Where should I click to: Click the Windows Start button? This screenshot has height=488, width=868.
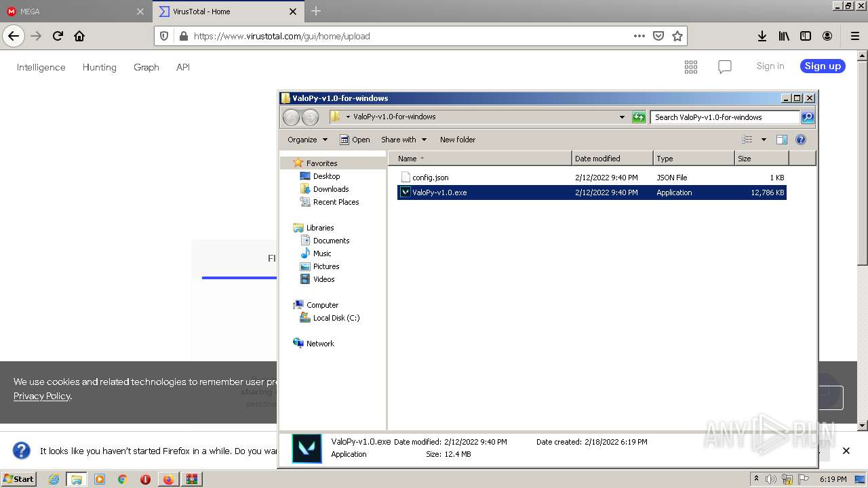pyautogui.click(x=19, y=479)
